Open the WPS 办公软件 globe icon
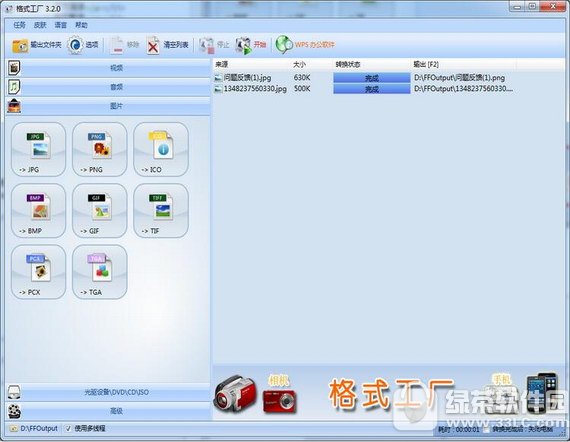Viewport: 570px width, 442px height. [x=284, y=45]
